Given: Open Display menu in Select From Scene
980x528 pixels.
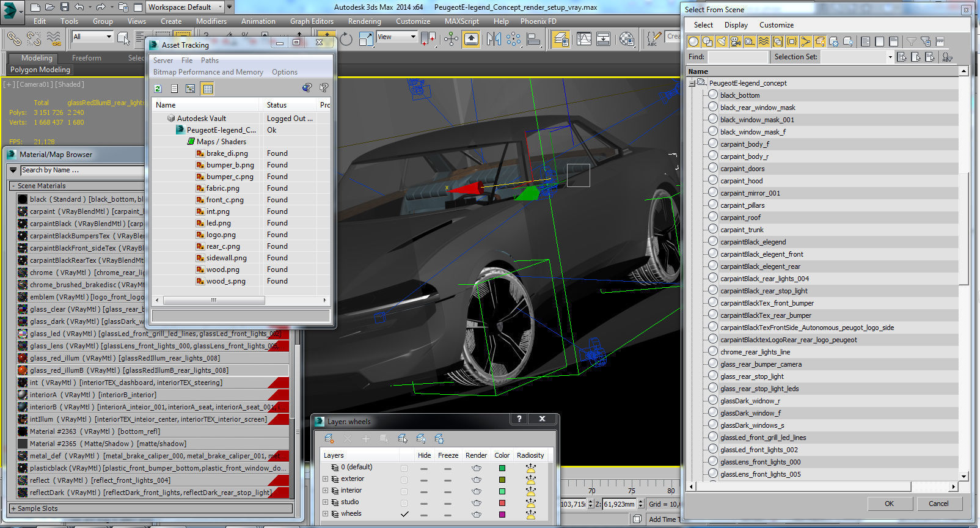Looking at the screenshot, I should point(736,25).
